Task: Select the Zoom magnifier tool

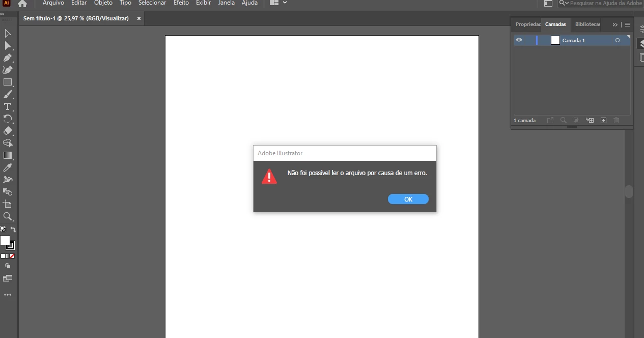Action: click(8, 216)
